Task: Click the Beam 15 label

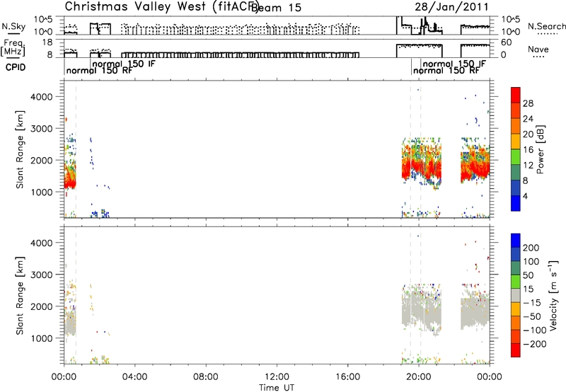Action: [x=277, y=8]
